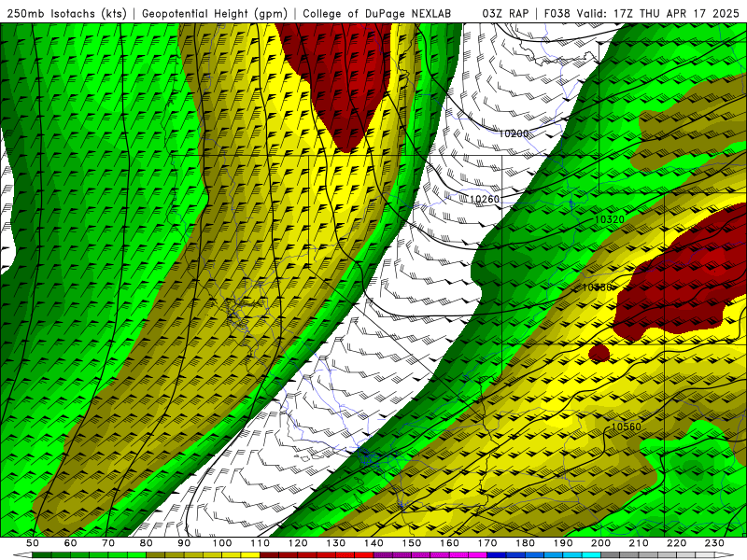This screenshot has width=747, height=560.
Task: Click the darkest green swatch below 50 on legend
Action: 42,555
